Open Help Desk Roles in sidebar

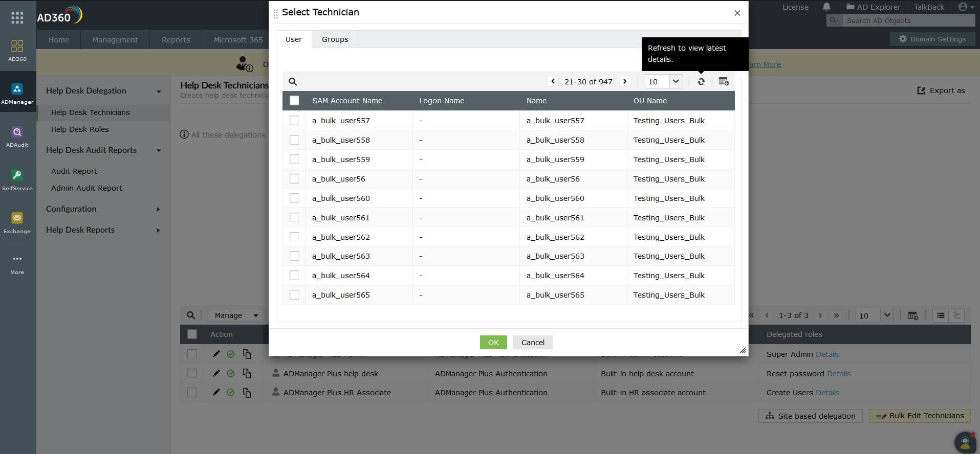pos(80,129)
